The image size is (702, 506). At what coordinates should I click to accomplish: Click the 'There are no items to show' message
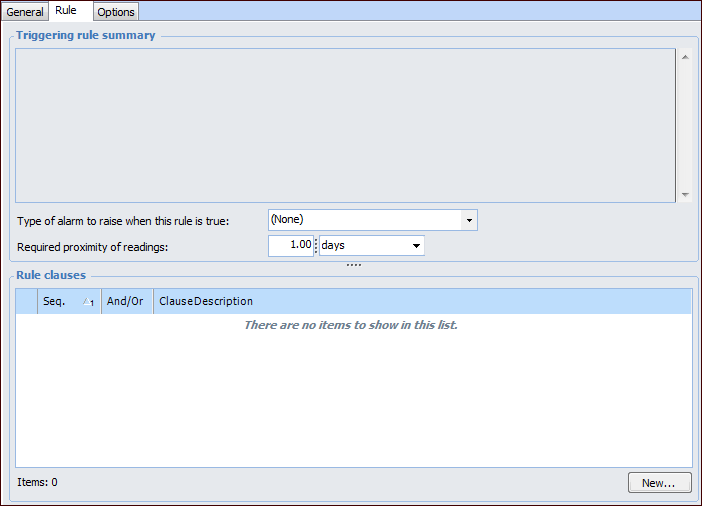[x=351, y=325]
